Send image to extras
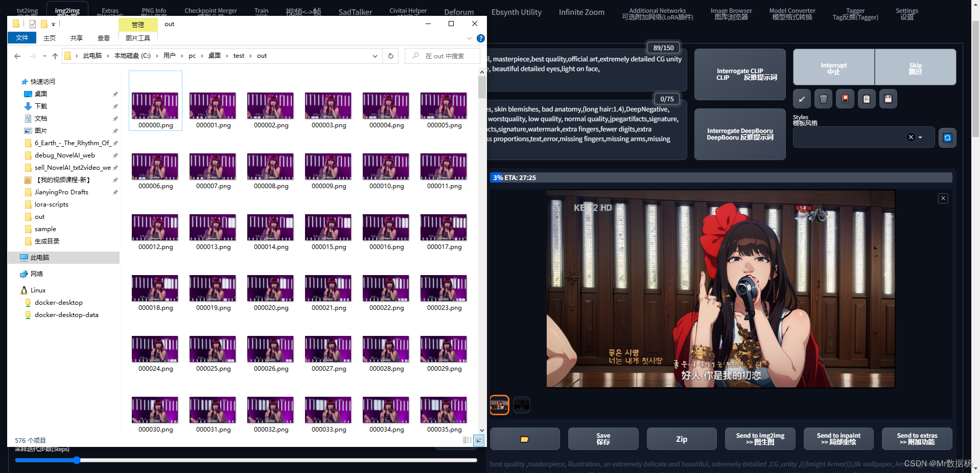The image size is (980, 473). click(x=917, y=439)
